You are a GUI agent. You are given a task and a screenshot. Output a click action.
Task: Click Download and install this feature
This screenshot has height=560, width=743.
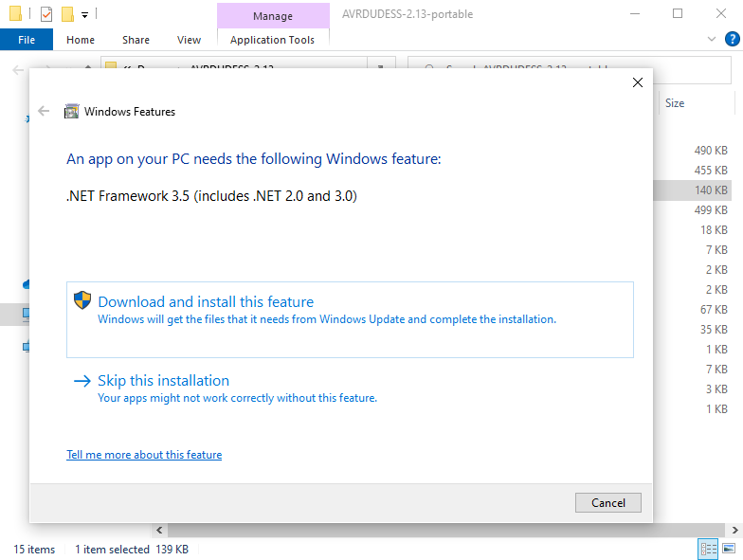click(350, 319)
